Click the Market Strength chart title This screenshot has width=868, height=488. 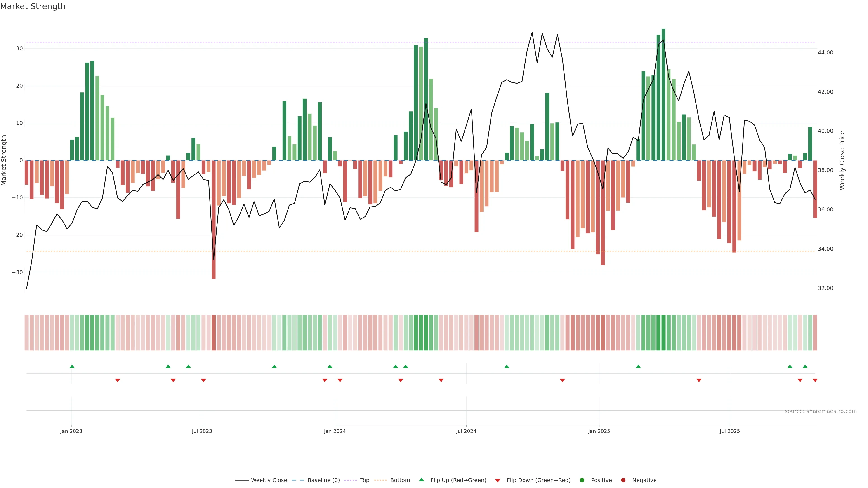click(33, 6)
